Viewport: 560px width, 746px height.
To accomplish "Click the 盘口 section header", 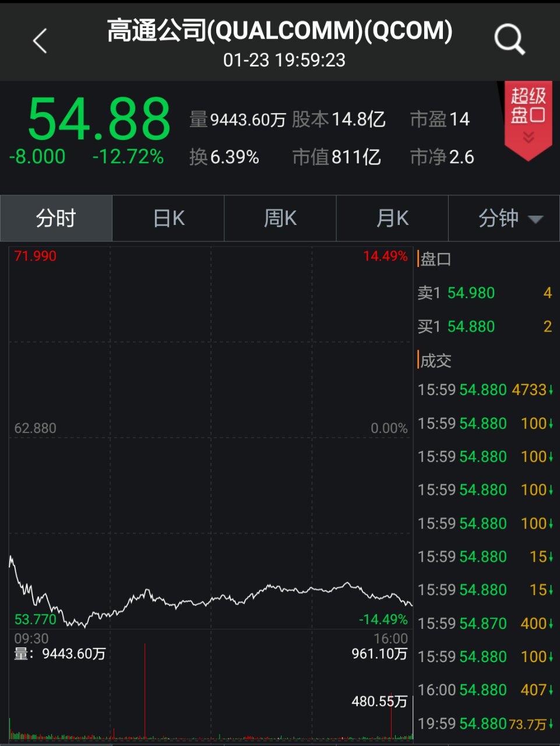I will (435, 259).
